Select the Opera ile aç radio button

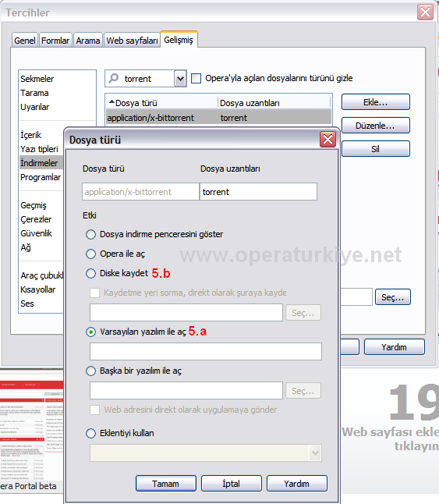tap(90, 254)
